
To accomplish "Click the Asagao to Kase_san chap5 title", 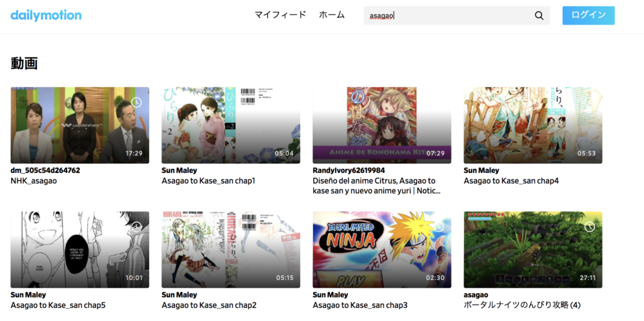I will pyautogui.click(x=58, y=305).
